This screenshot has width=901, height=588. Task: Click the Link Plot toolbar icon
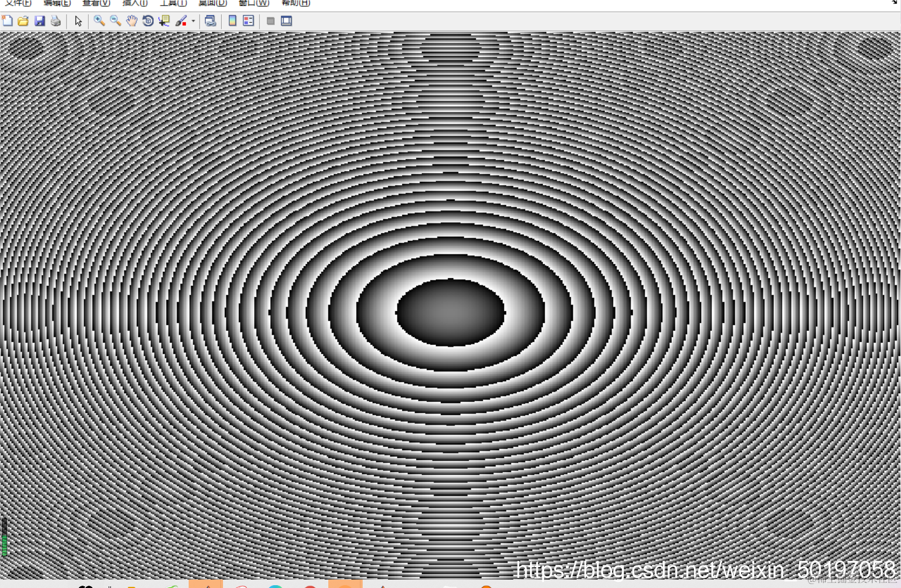point(210,21)
